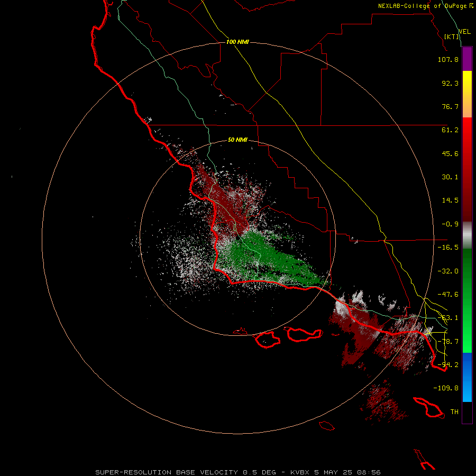
Task: Select the -78.7 scale value
Action: tap(448, 342)
